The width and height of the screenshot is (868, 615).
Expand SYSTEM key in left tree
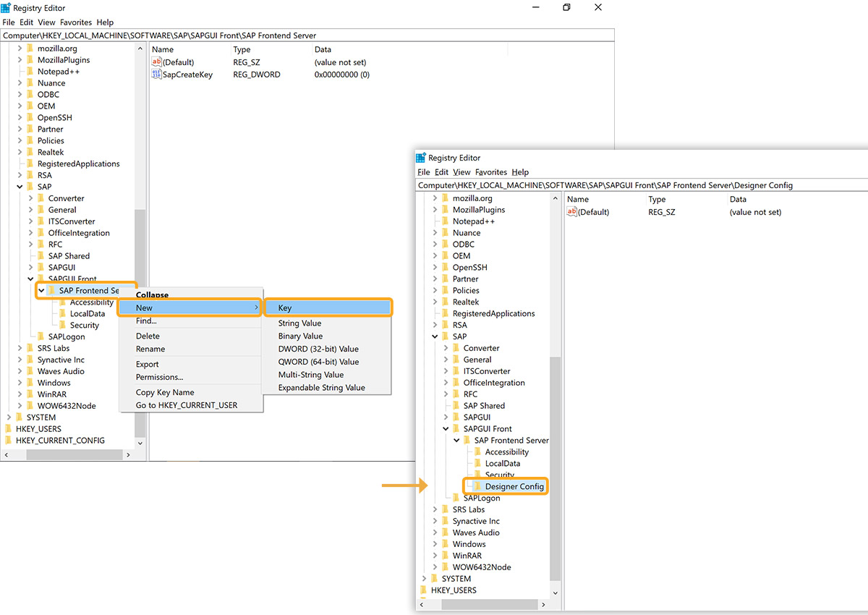pyautogui.click(x=9, y=417)
